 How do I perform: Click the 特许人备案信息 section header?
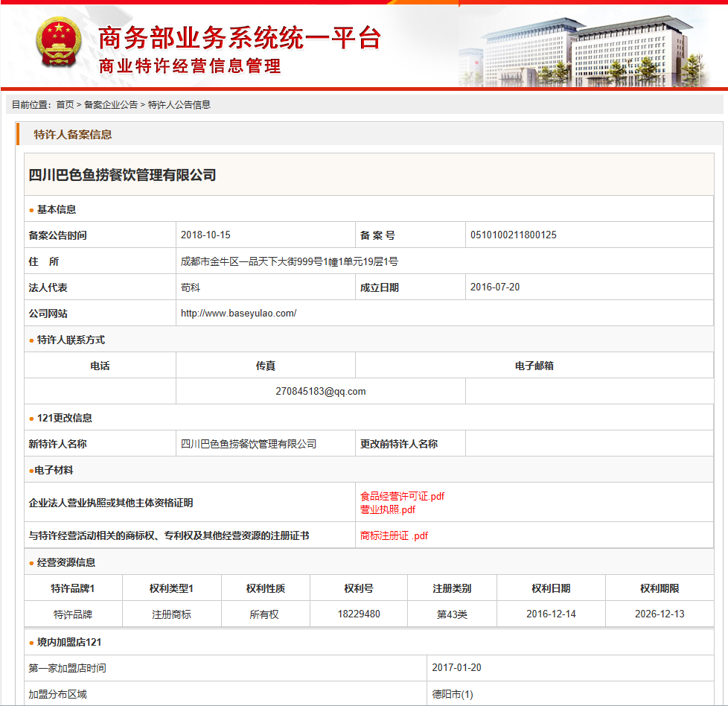point(73,135)
